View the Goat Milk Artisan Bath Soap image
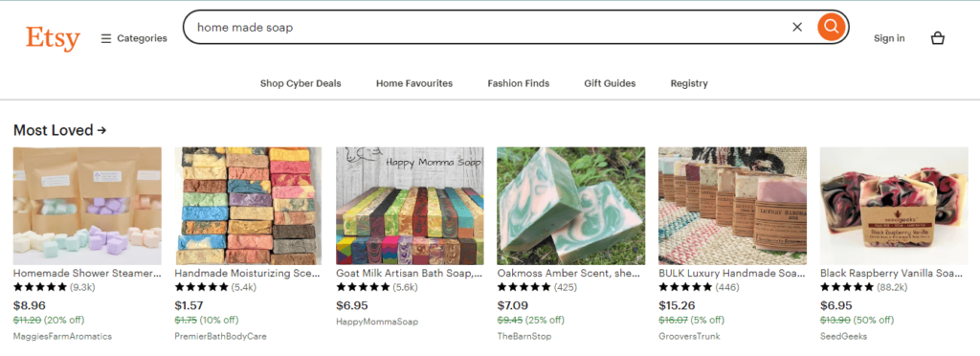The image size is (980, 356). tap(410, 206)
